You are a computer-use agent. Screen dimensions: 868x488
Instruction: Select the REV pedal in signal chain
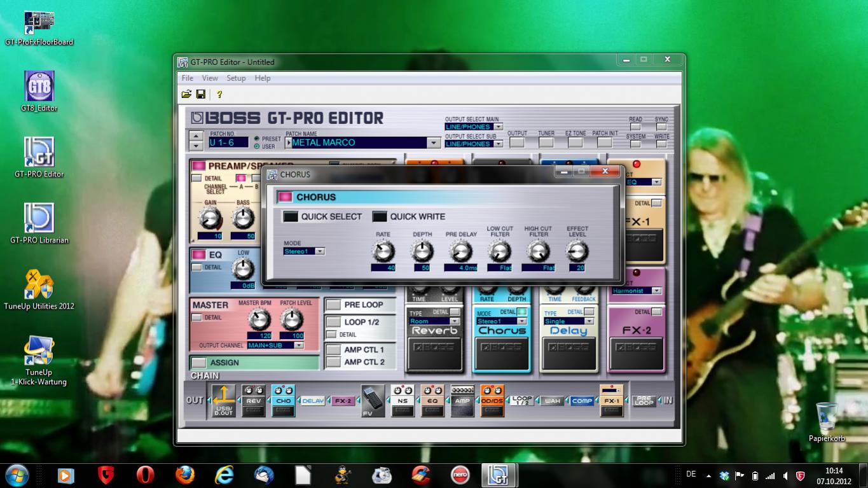pyautogui.click(x=254, y=401)
